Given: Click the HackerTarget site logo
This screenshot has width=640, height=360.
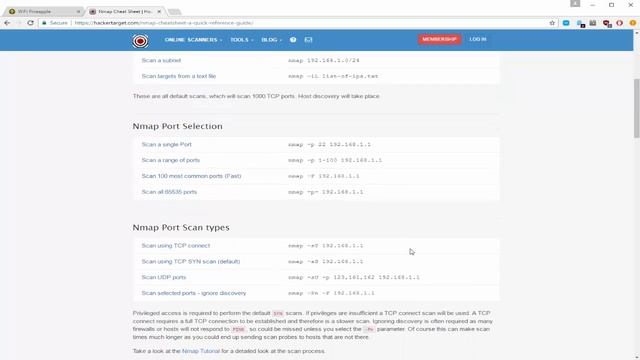Looking at the screenshot, I should click(x=140, y=41).
